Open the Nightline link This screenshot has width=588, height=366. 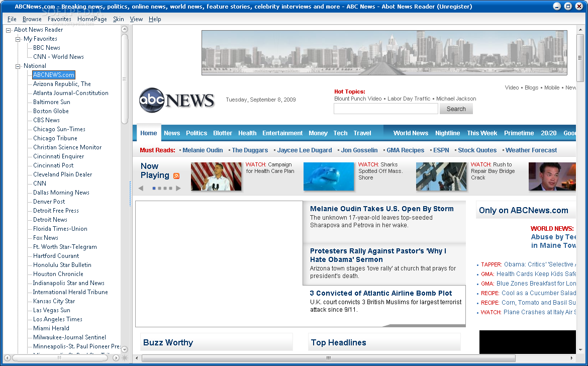coord(447,133)
